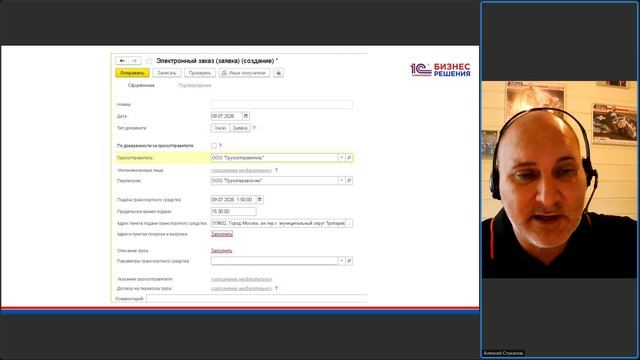Click Заполнить link for Адреса пунктов погрузки
This screenshot has width=640, height=360.
[x=222, y=234]
